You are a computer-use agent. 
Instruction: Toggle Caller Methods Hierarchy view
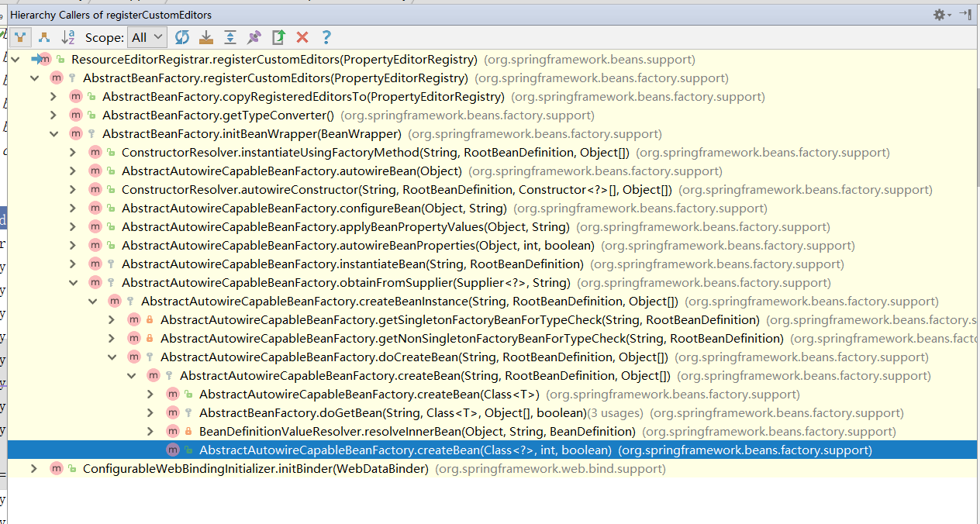click(x=20, y=37)
